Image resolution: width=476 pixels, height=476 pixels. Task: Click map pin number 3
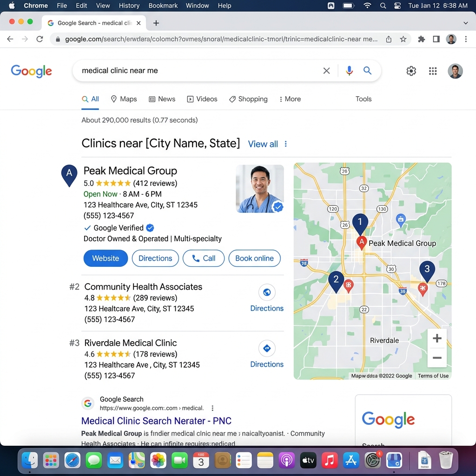[427, 271]
